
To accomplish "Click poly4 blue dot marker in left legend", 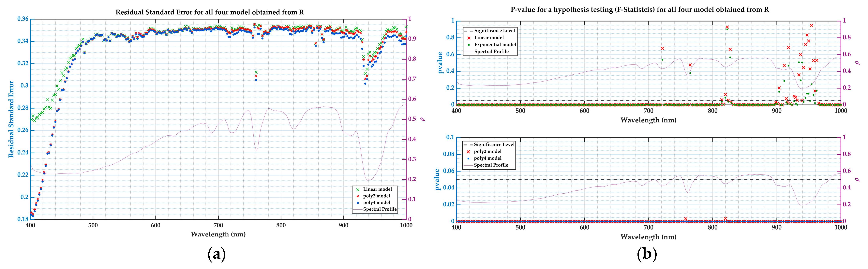I will click(358, 203).
